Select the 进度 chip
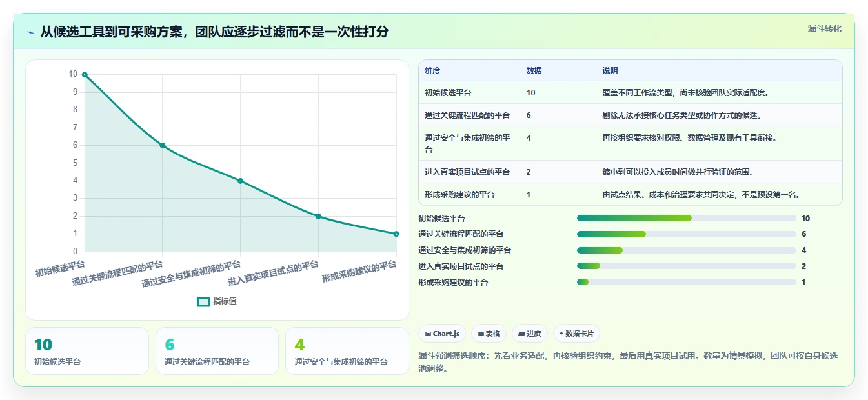868x400 pixels. tap(529, 334)
